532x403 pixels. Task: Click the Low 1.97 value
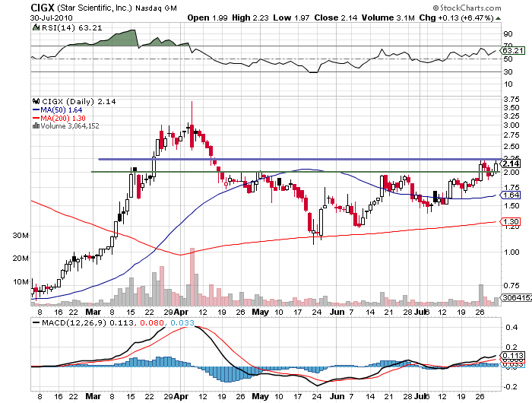[291, 17]
